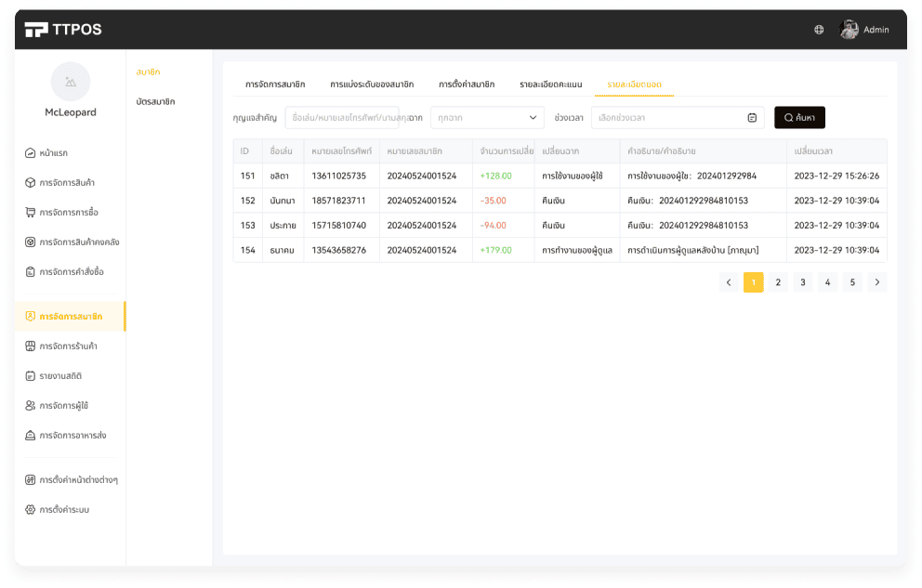Open รายงานสถิติ report icon
The width and height of the screenshot is (922, 588).
(x=30, y=376)
